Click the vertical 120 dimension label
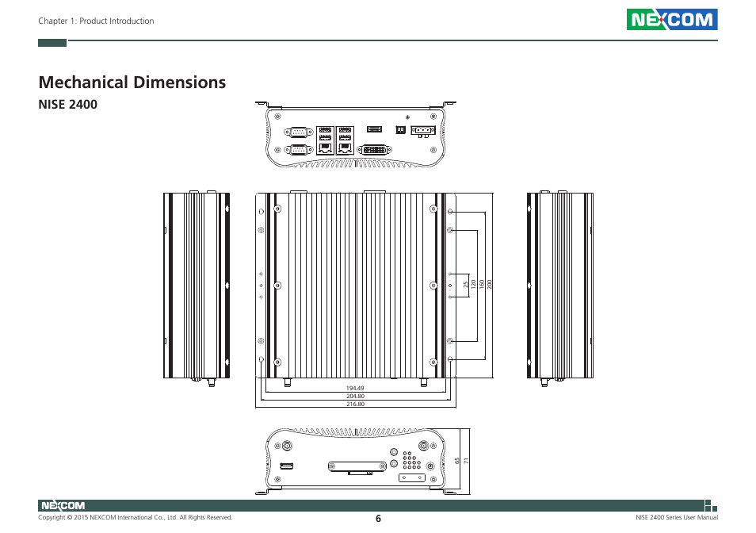Screen dimensions: 756x533 tap(473, 284)
